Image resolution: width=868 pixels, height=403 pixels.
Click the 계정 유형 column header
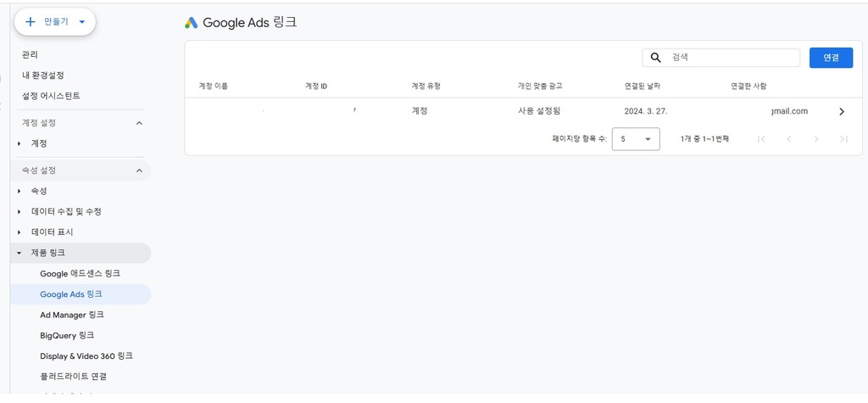(x=426, y=86)
